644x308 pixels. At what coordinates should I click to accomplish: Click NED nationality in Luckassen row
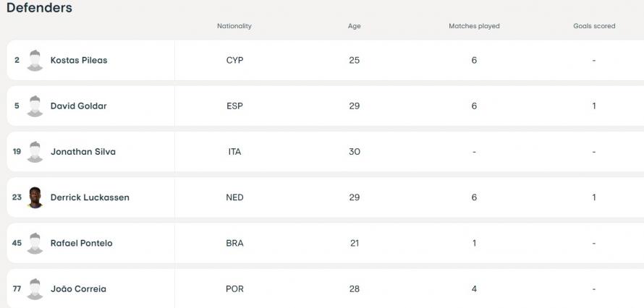(x=234, y=197)
